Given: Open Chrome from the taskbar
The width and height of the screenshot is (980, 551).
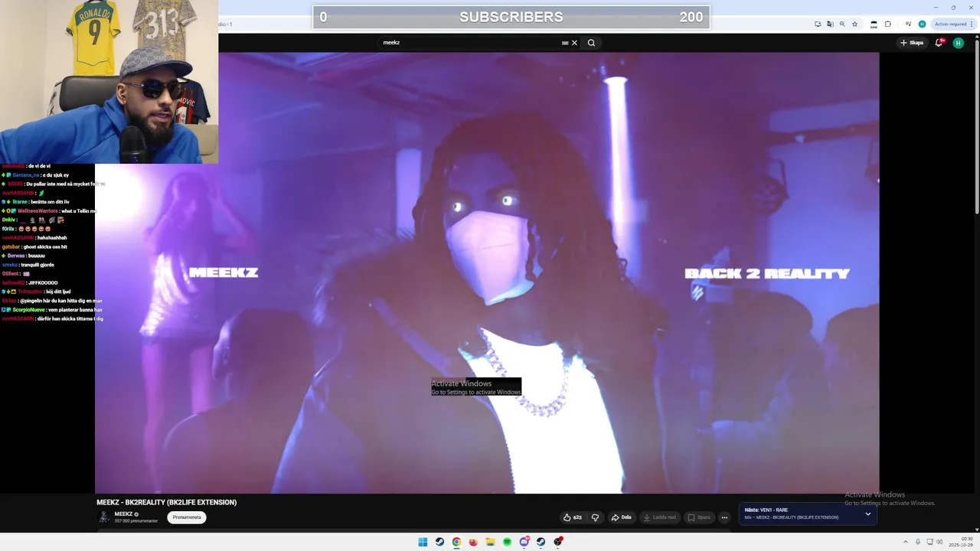Looking at the screenshot, I should click(x=456, y=542).
